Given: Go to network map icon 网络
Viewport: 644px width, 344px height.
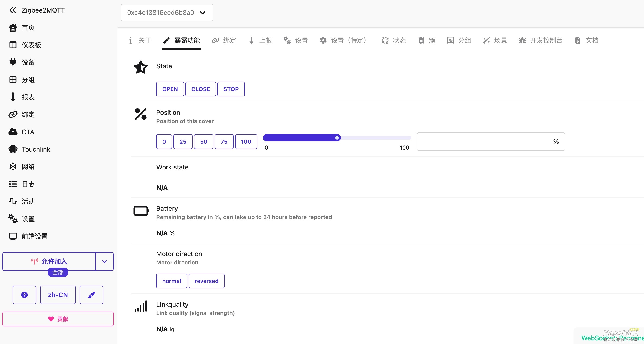Looking at the screenshot, I should click(x=13, y=167).
